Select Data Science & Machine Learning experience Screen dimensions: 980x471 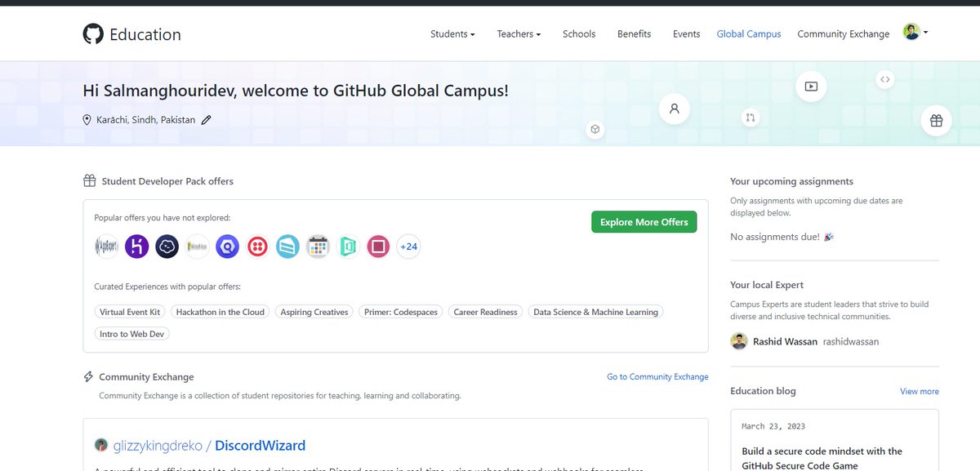(x=595, y=312)
